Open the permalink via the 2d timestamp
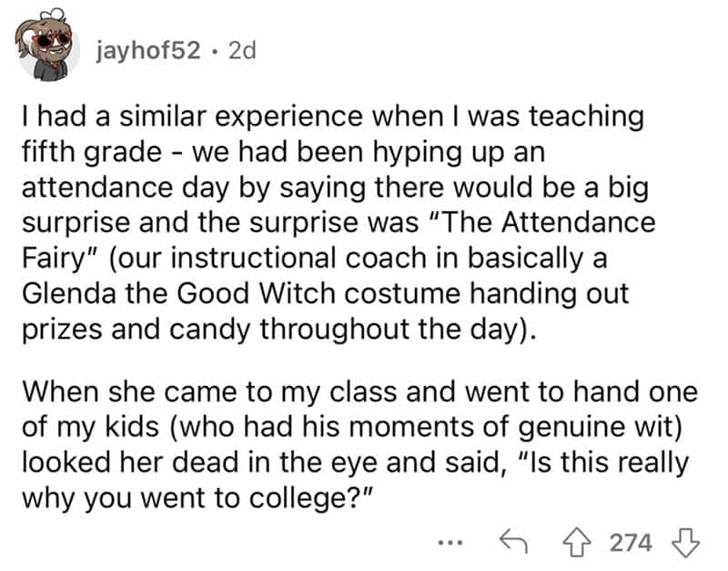 point(242,52)
